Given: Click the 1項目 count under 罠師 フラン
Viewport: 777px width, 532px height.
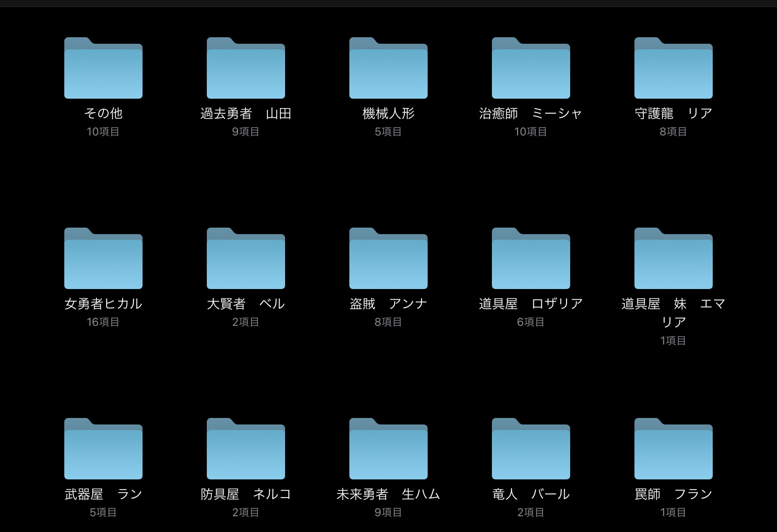Looking at the screenshot, I should tap(674, 512).
